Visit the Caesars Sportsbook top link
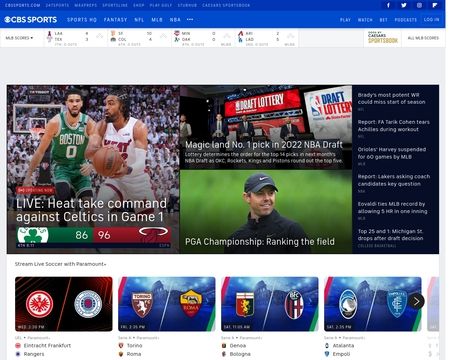The height and width of the screenshot is (360, 450). click(226, 5)
